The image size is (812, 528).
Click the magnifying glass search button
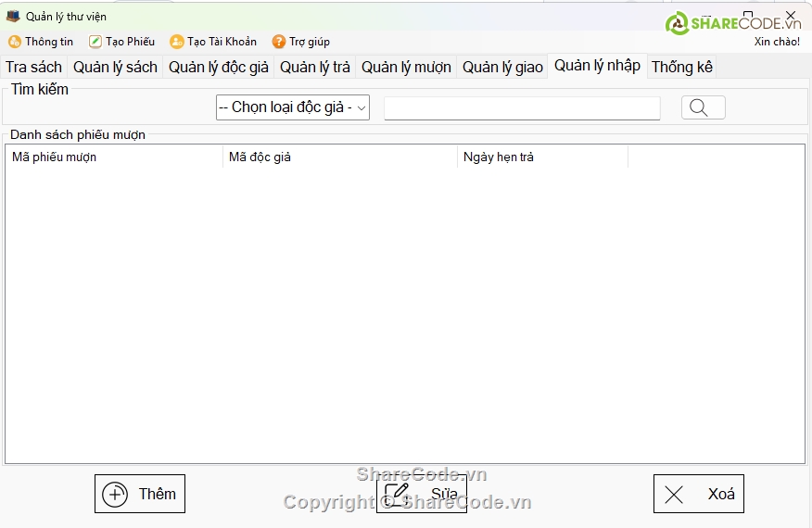[x=703, y=108]
